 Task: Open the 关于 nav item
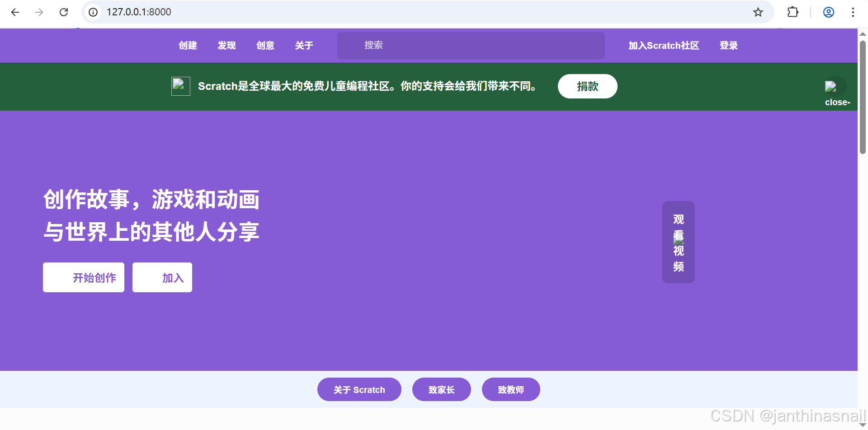click(304, 46)
